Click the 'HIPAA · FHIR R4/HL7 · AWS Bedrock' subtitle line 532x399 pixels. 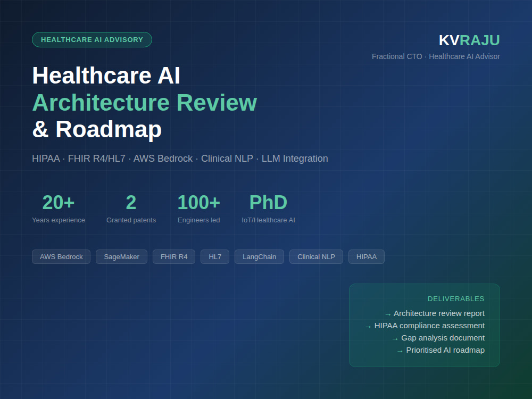click(x=180, y=159)
